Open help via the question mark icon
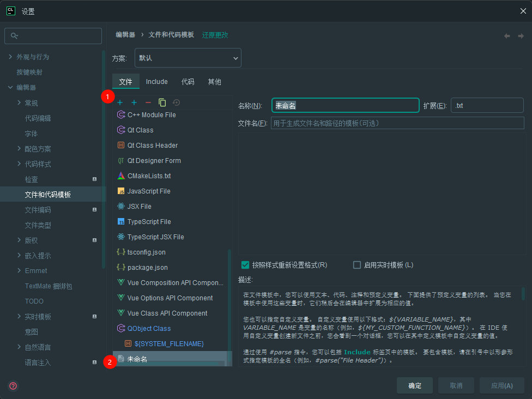 coord(13,386)
